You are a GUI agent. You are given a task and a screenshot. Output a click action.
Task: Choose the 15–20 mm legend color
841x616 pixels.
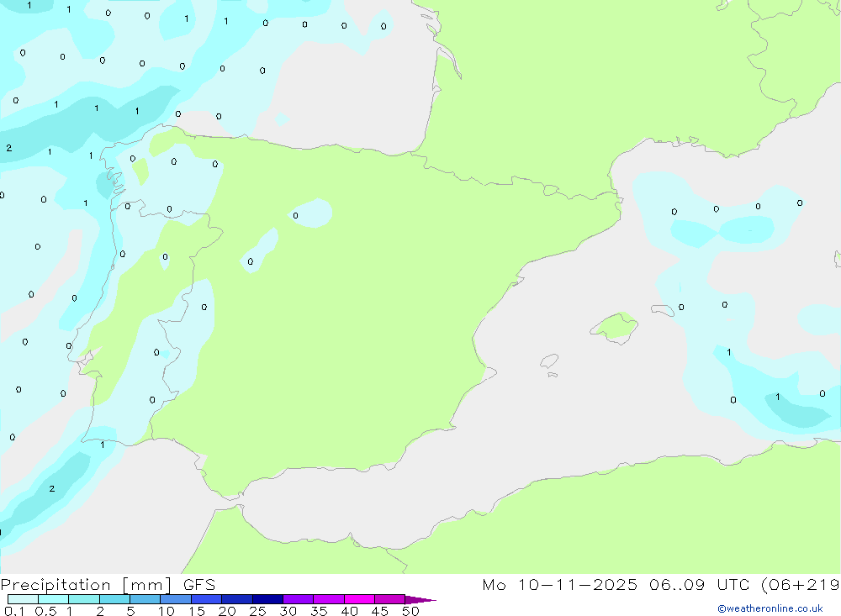point(207,599)
